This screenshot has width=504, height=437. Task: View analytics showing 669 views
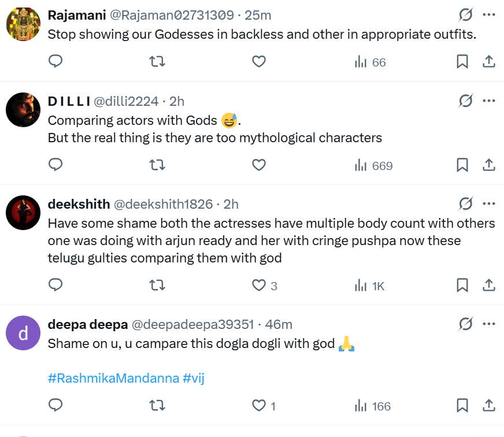373,165
